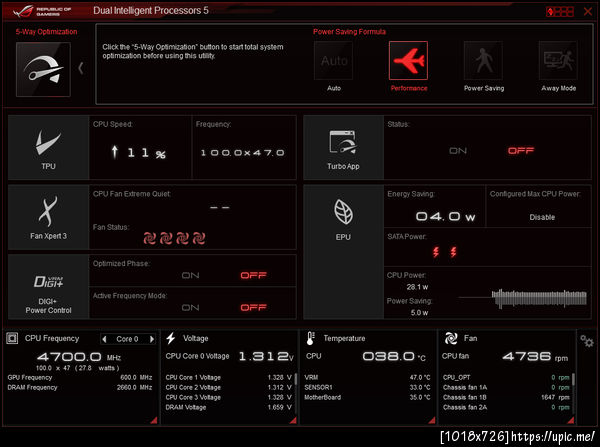600x447 pixels.
Task: Click the second SATA Power lightning icon
Action: pos(453,252)
